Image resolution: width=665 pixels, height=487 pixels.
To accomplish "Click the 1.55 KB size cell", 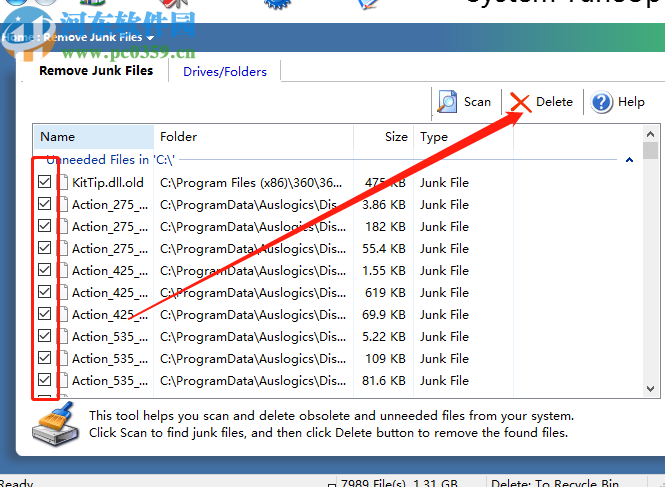I will tap(383, 271).
